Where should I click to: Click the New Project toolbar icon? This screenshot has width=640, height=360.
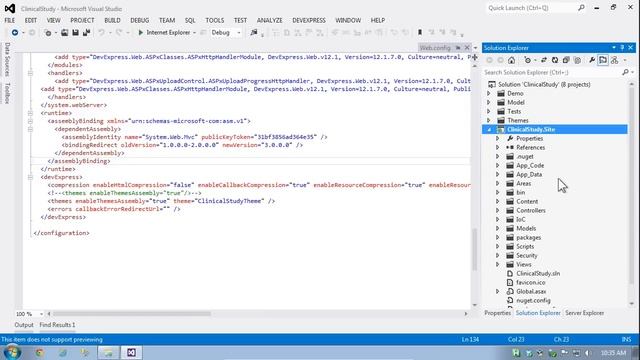pos(48,32)
